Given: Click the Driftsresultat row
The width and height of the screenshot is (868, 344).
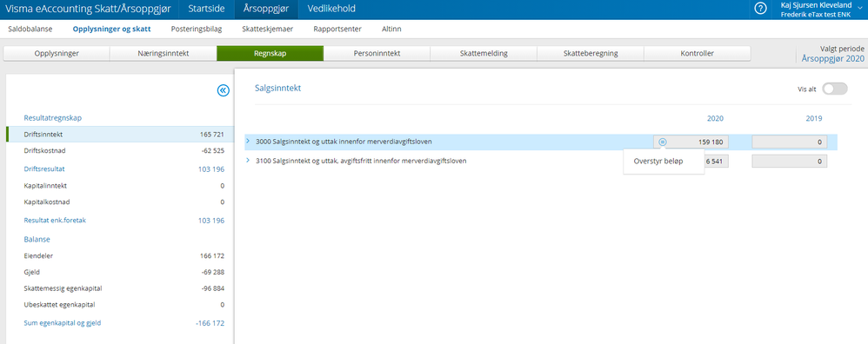Looking at the screenshot, I should 119,169.
